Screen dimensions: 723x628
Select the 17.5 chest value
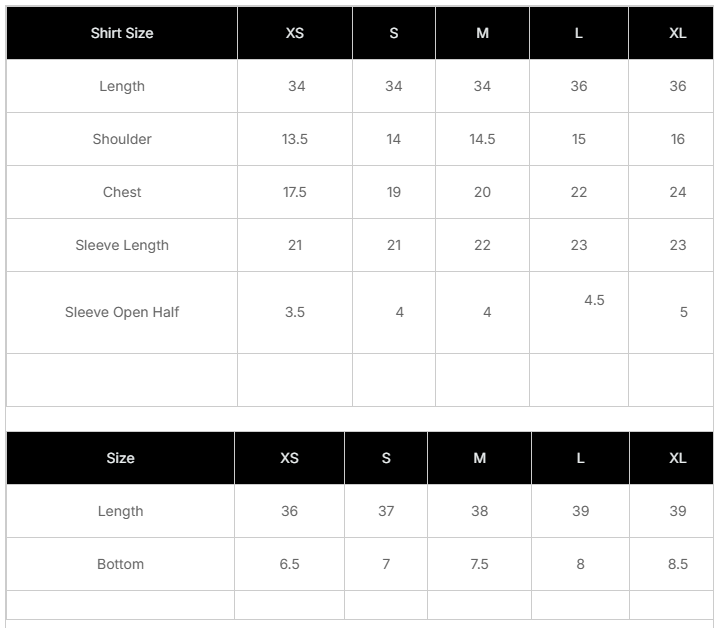coord(295,192)
